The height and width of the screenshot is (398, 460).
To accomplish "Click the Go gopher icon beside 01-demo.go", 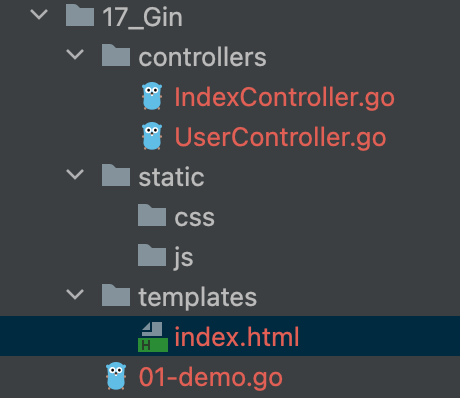I will point(116,376).
